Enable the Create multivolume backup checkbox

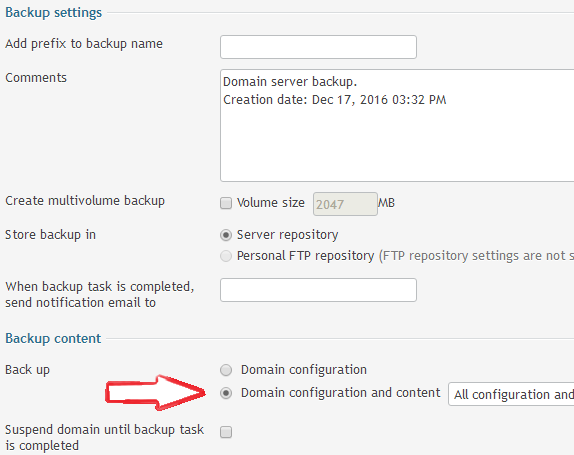[226, 203]
